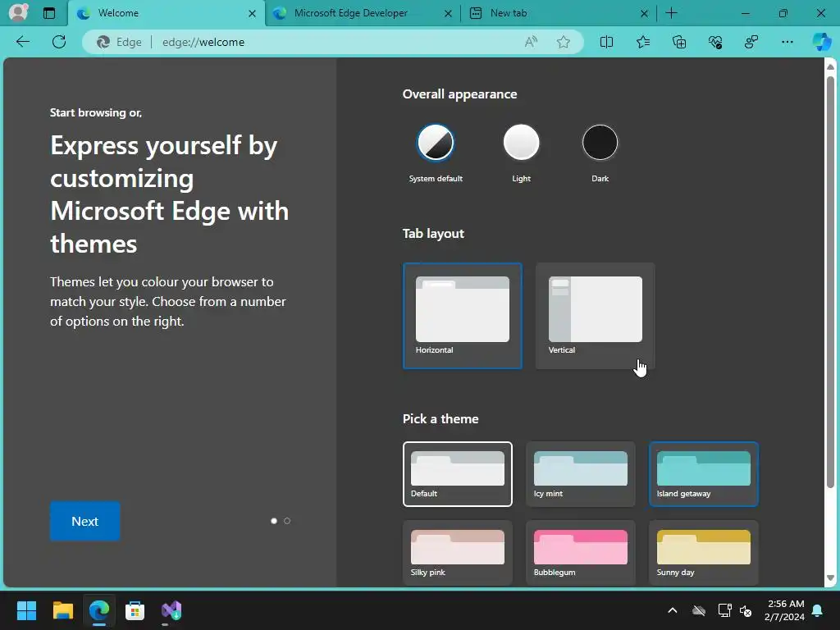The width and height of the screenshot is (840, 630).
Task: Go to first page indicator dot
Action: coord(274,521)
